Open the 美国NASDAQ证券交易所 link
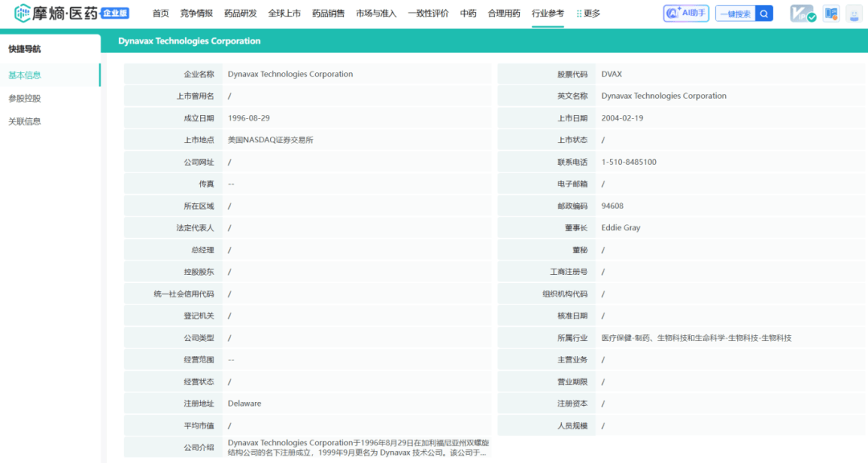Screen dimensions: 868x463 click(x=270, y=139)
